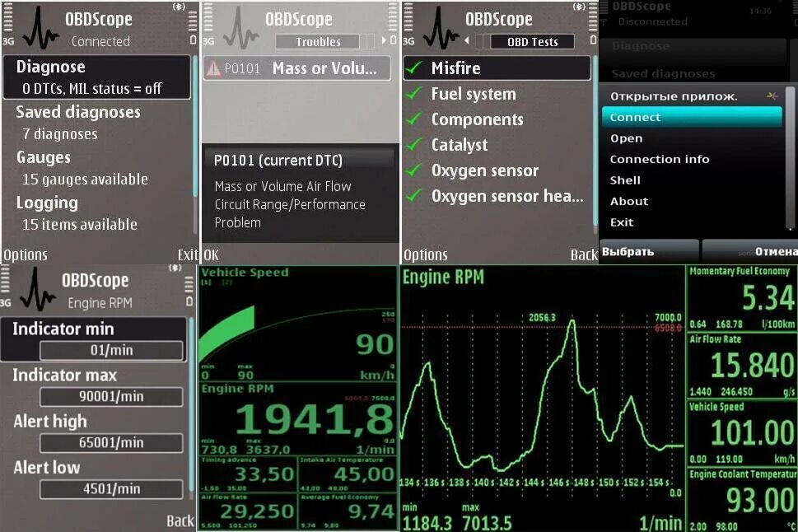Click the Momentary Fuel Economy value 5.34
The image size is (798, 532).
pyautogui.click(x=768, y=298)
